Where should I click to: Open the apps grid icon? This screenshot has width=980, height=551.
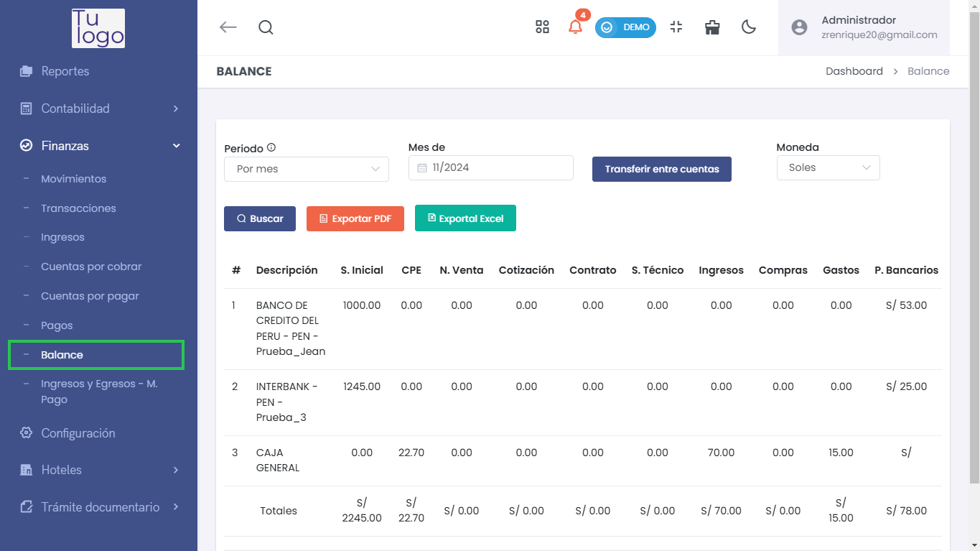(542, 27)
